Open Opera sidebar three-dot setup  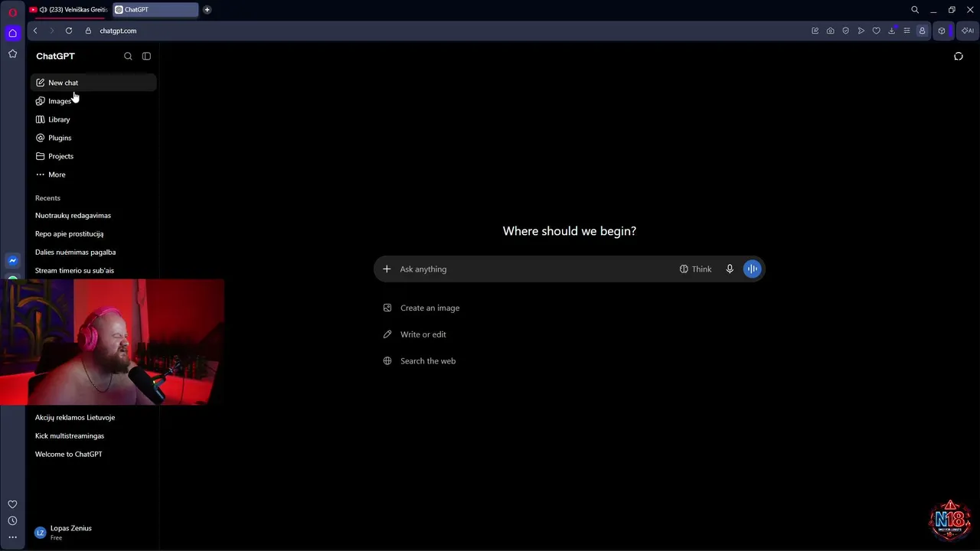pos(12,537)
